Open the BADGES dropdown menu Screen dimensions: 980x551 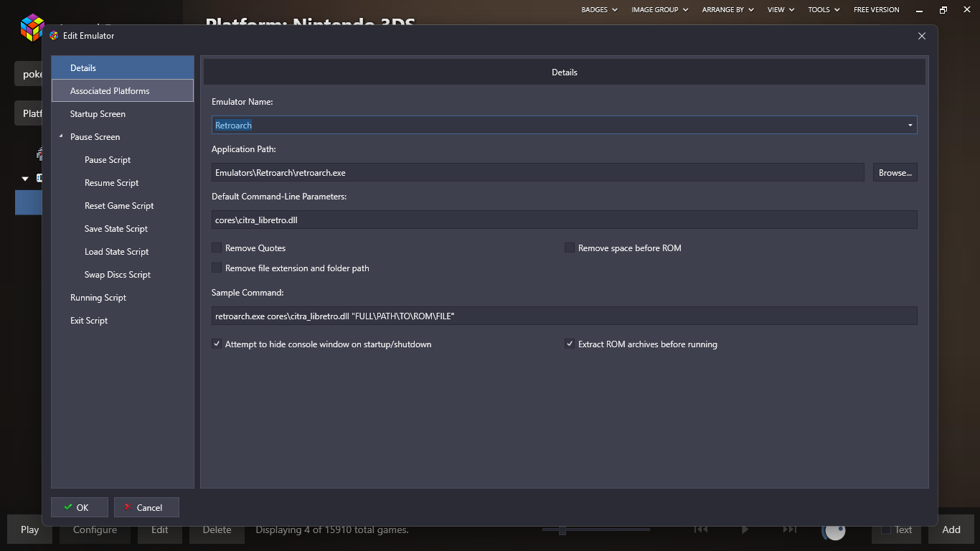pyautogui.click(x=599, y=9)
